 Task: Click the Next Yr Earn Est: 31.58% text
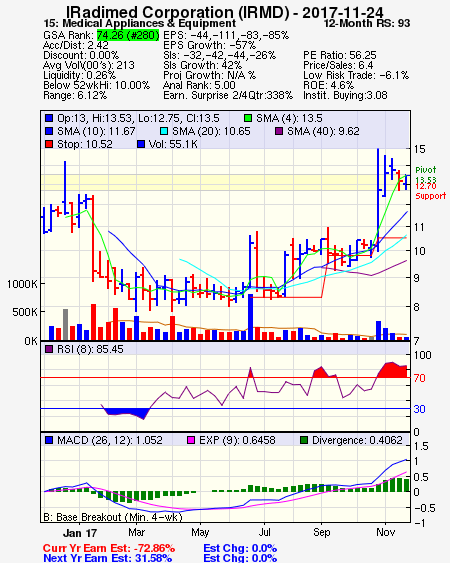(107, 558)
